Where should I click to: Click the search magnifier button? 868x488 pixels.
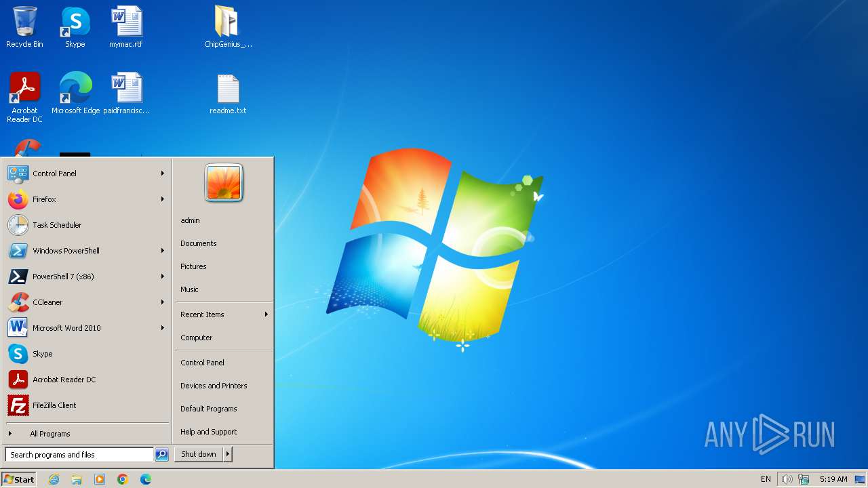tap(161, 455)
